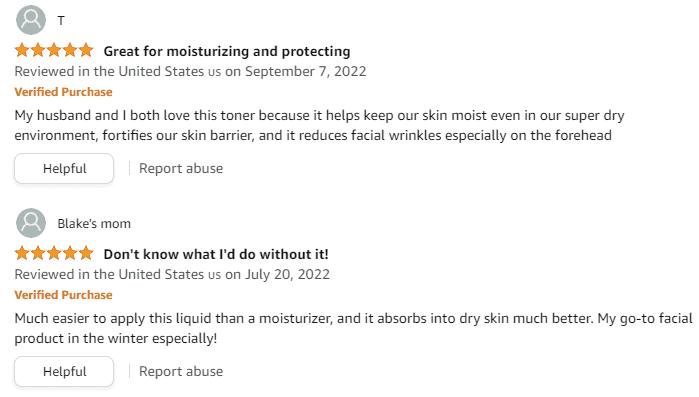Report abuse on Blake's mom review

coord(181,371)
